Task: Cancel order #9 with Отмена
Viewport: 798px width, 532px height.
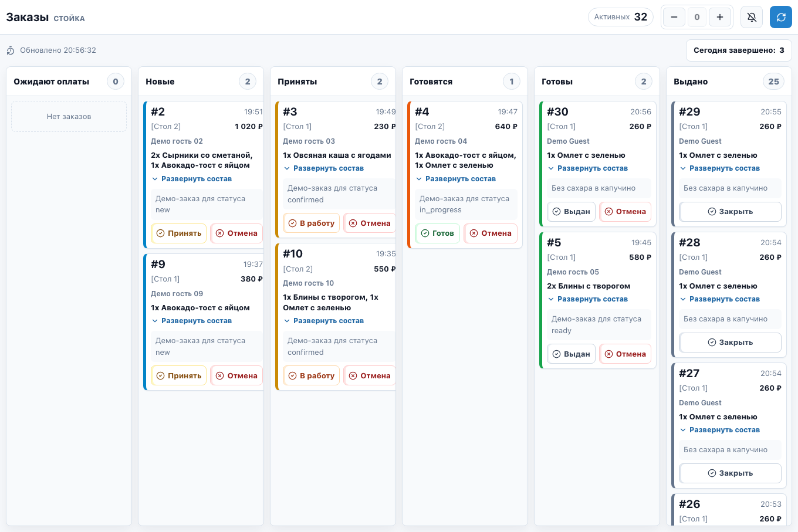Action: (x=236, y=376)
